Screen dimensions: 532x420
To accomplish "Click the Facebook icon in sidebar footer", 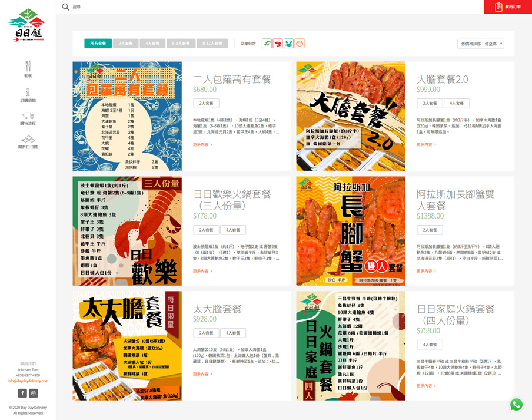I will 22,393.
